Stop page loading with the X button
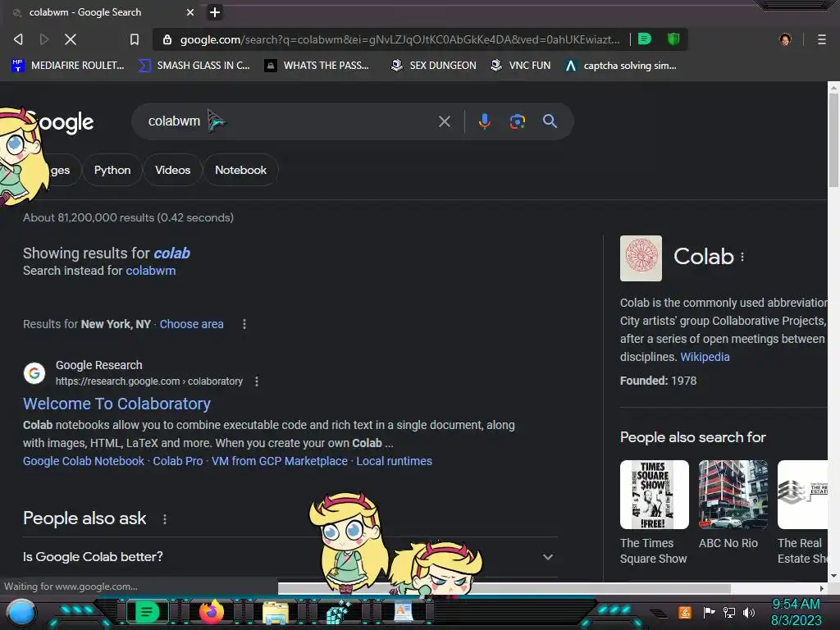840x630 pixels. point(71,39)
